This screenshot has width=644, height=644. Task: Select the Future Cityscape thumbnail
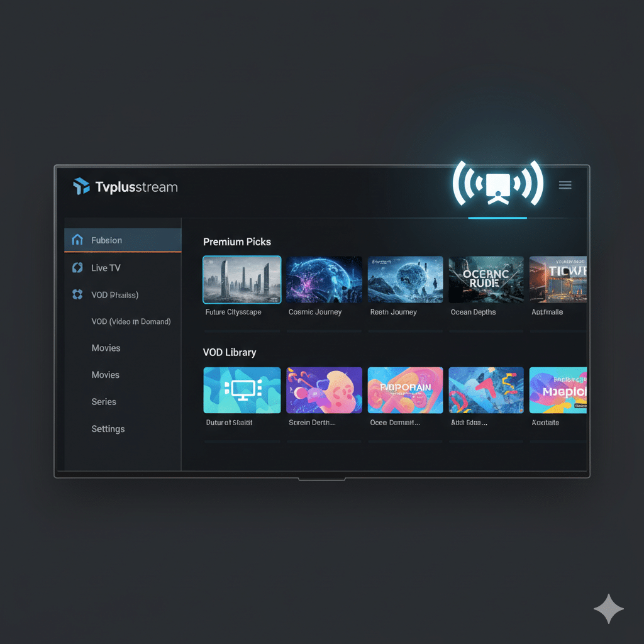(242, 280)
